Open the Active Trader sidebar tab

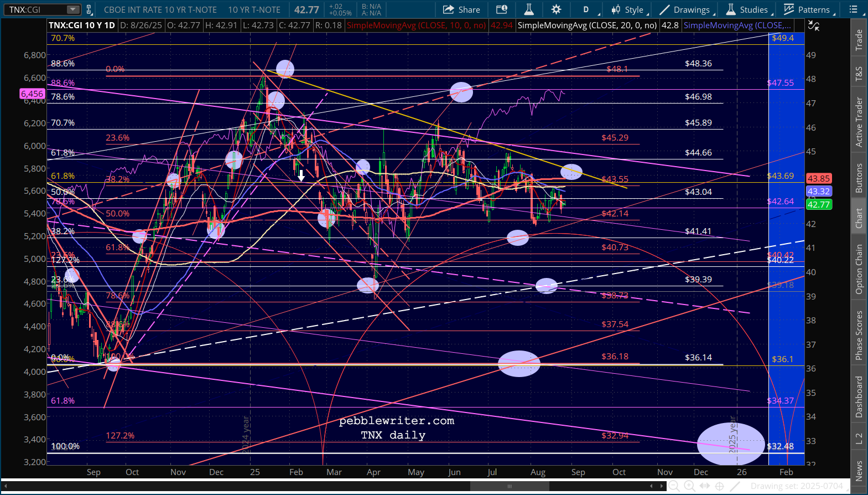click(859, 122)
